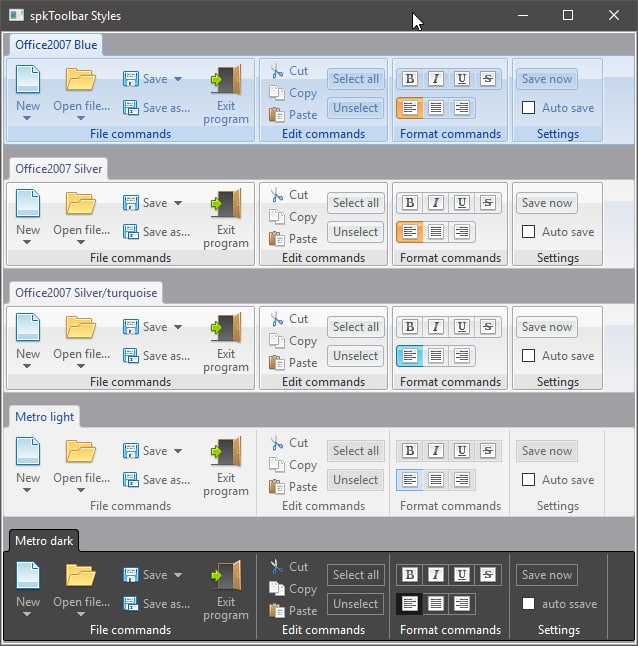The height and width of the screenshot is (646, 638).
Task: Click Unselect in Office2007 Silver
Action: (x=355, y=232)
